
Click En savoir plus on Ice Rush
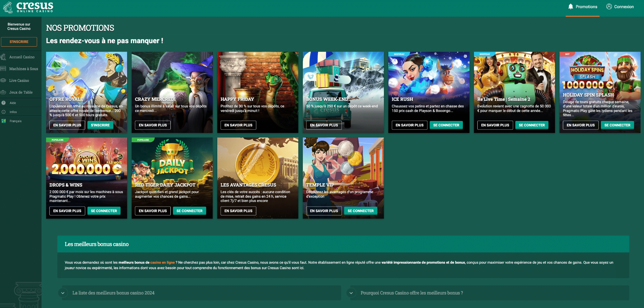point(409,125)
